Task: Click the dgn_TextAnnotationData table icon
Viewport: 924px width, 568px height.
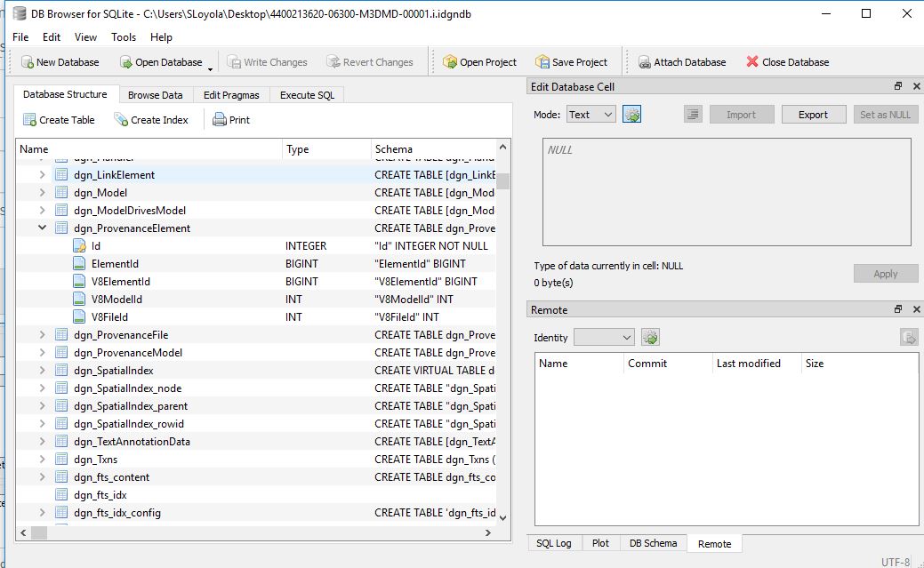Action: [61, 441]
